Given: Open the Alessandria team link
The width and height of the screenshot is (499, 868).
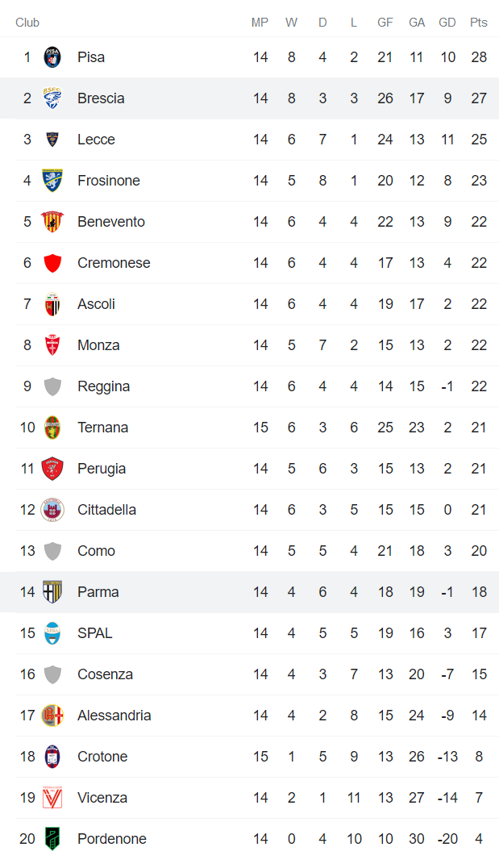Looking at the screenshot, I should click(114, 716).
